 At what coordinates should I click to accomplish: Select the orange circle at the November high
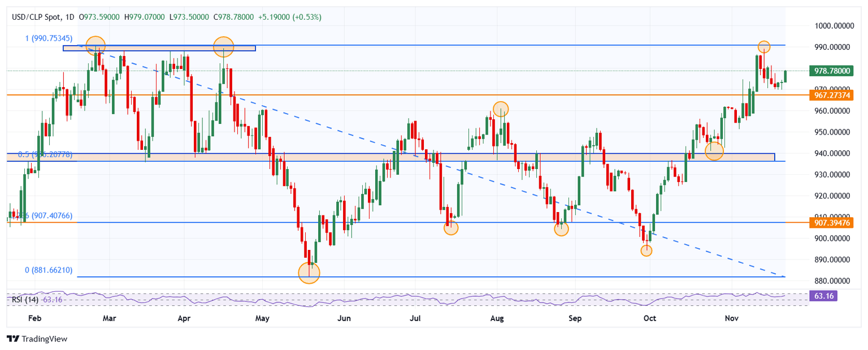click(763, 47)
